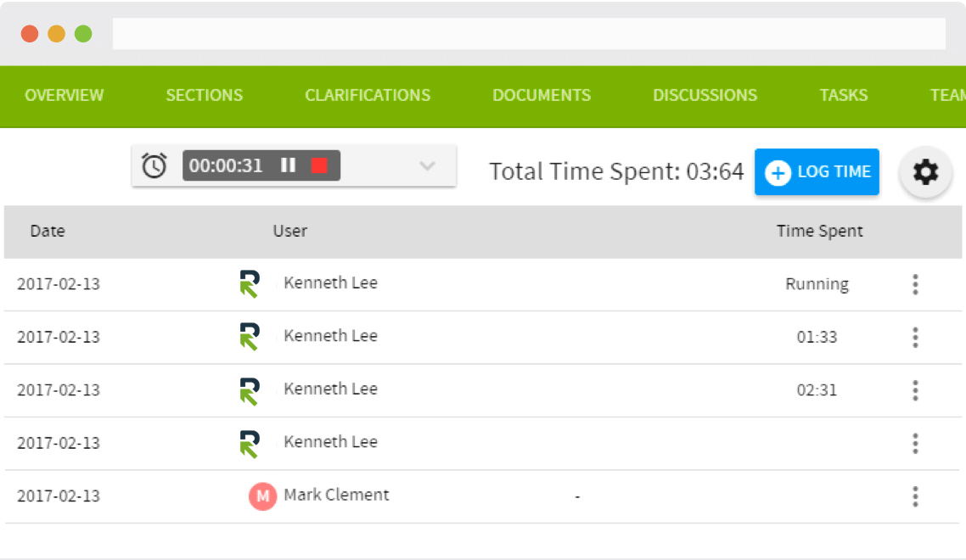The height and width of the screenshot is (560, 966).
Task: Click the browser address bar
Action: pos(529,33)
